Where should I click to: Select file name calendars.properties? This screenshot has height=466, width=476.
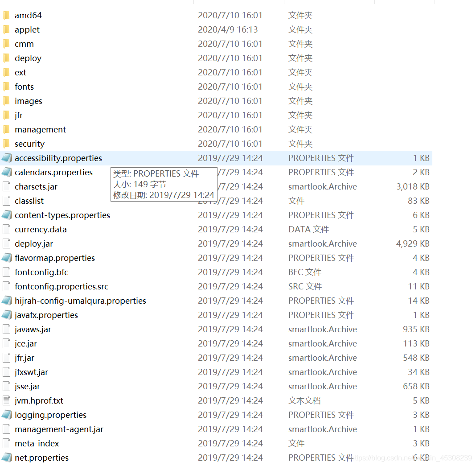click(53, 172)
